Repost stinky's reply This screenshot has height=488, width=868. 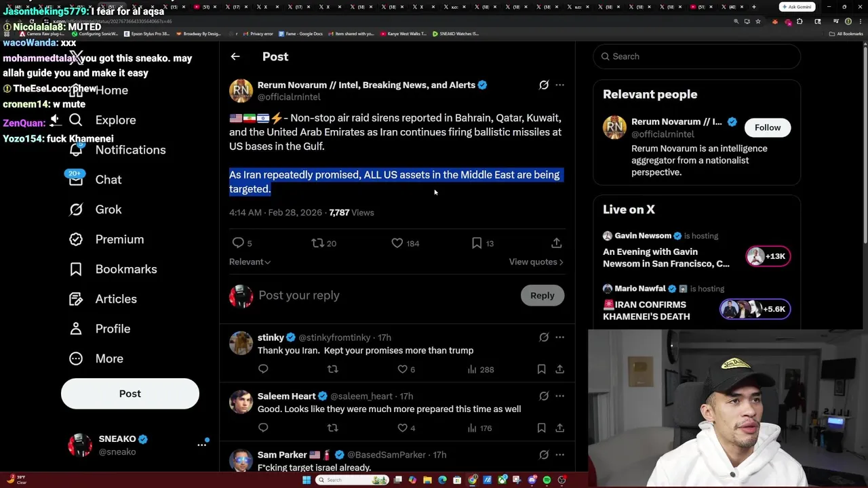point(332,369)
